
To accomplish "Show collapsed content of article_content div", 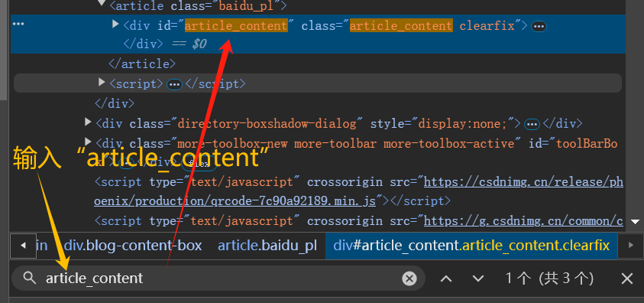I will [539, 27].
